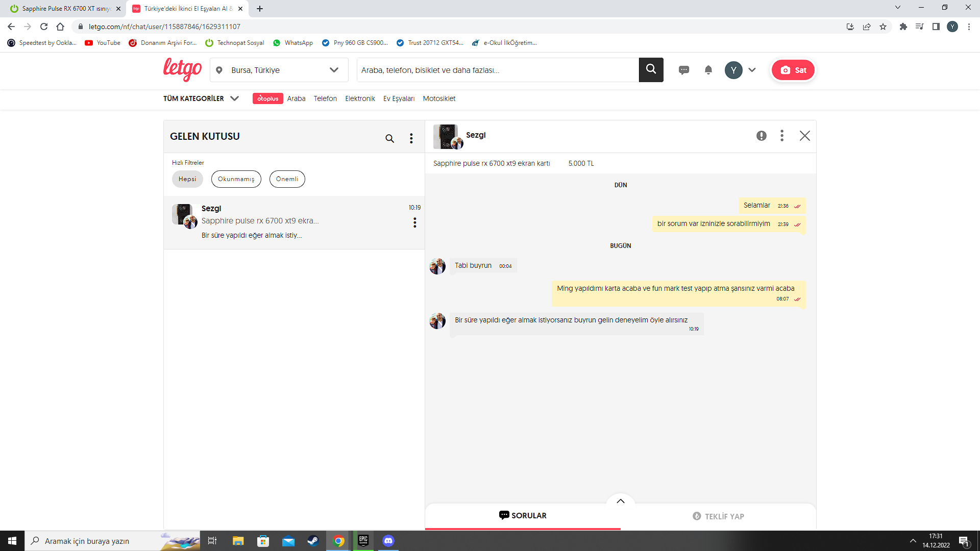980x551 pixels.
Task: Select the Önemli quick filter
Action: pyautogui.click(x=287, y=179)
